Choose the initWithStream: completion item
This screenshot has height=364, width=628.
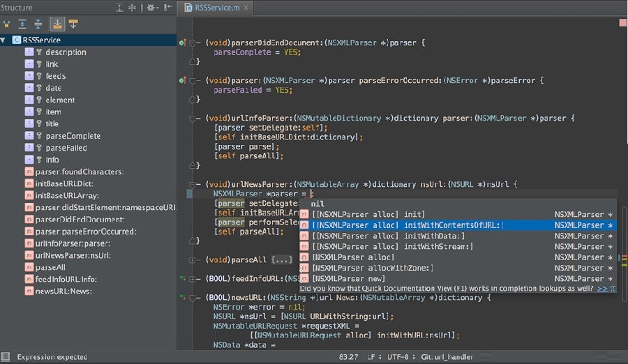click(x=458, y=247)
